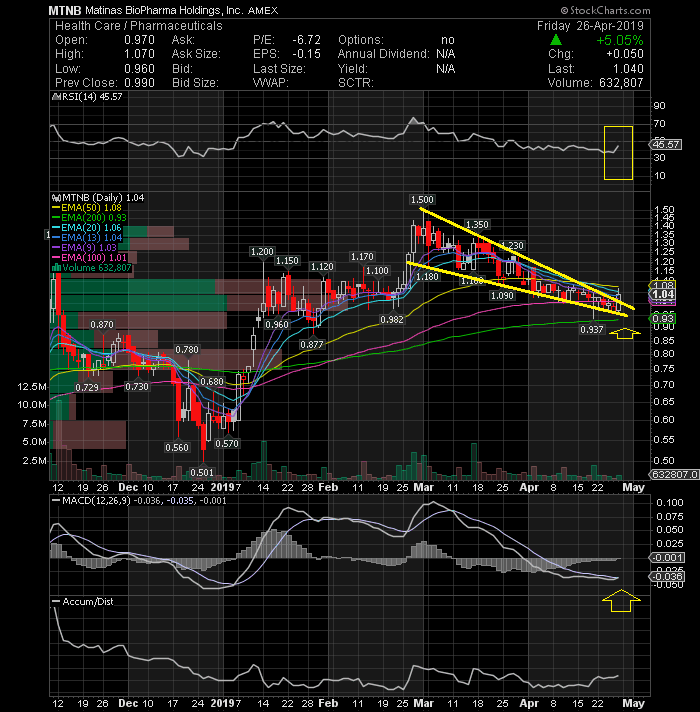Image resolution: width=700 pixels, height=712 pixels.
Task: Click the 1.500 peak price label
Action: tap(422, 200)
